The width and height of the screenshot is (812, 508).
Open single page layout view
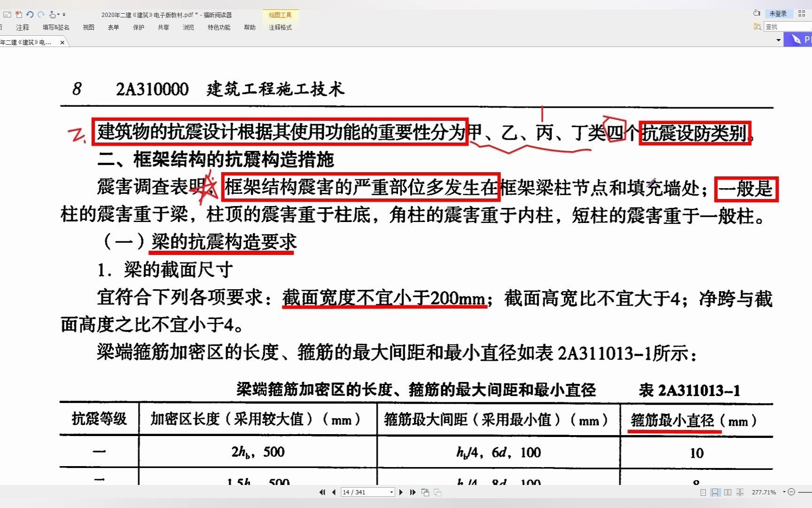(703, 492)
